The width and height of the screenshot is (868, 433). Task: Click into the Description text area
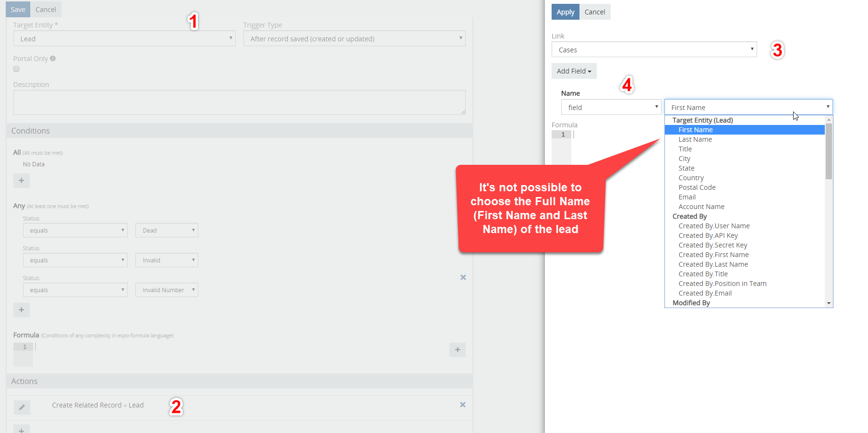(240, 102)
